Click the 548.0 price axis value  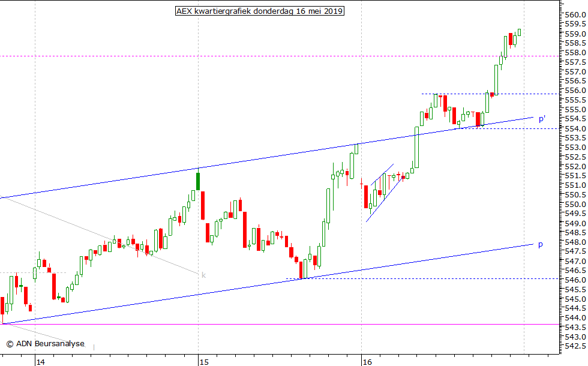pos(575,242)
